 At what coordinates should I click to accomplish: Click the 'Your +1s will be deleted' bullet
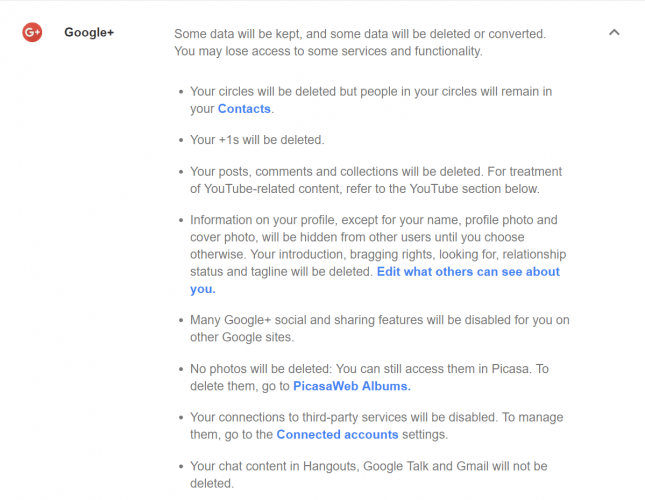257,140
